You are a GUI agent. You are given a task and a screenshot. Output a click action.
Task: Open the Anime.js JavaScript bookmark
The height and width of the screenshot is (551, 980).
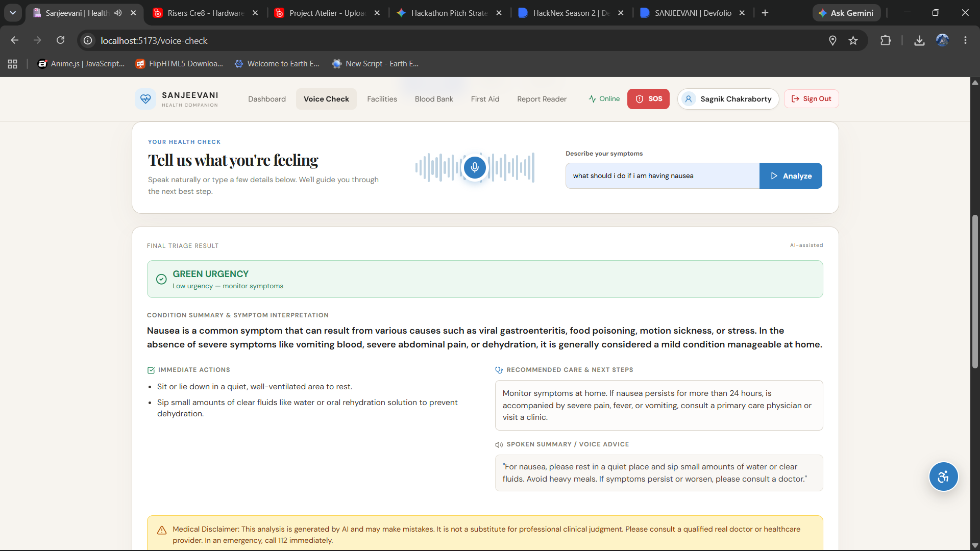(x=81, y=64)
